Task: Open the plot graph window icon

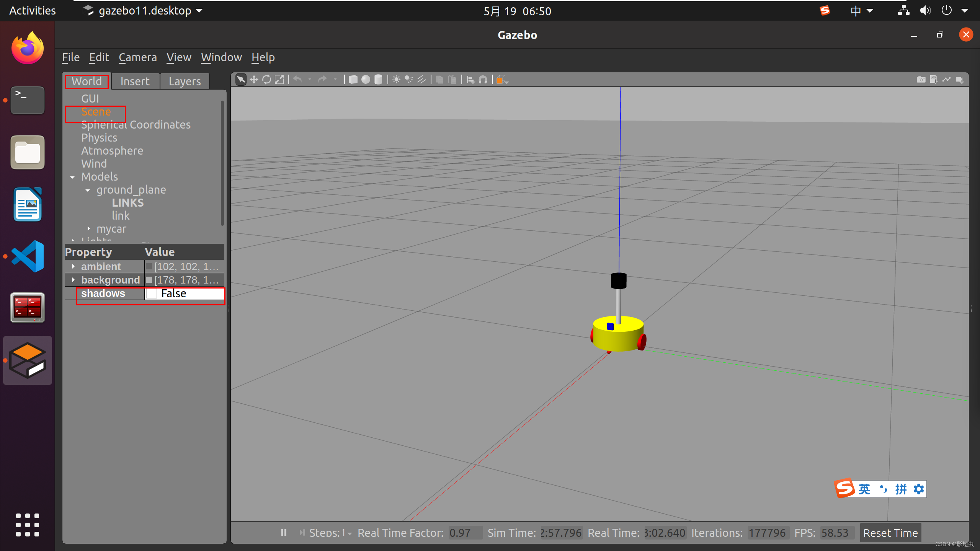Action: (x=946, y=80)
